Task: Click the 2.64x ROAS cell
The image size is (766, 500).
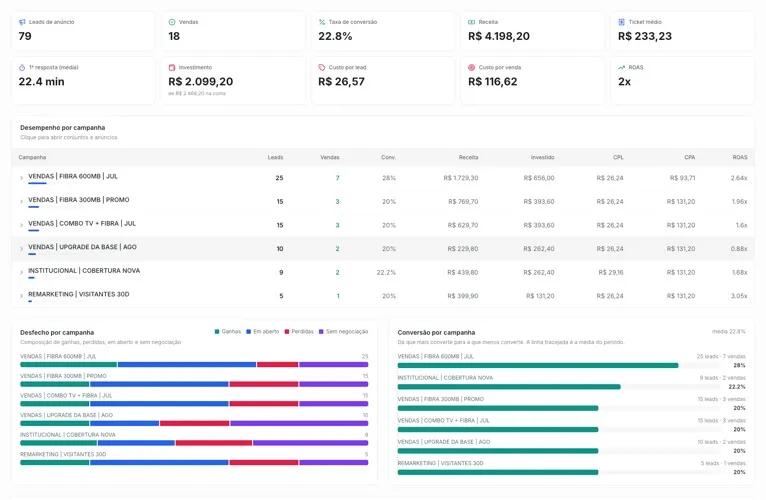Action: pyautogui.click(x=739, y=178)
